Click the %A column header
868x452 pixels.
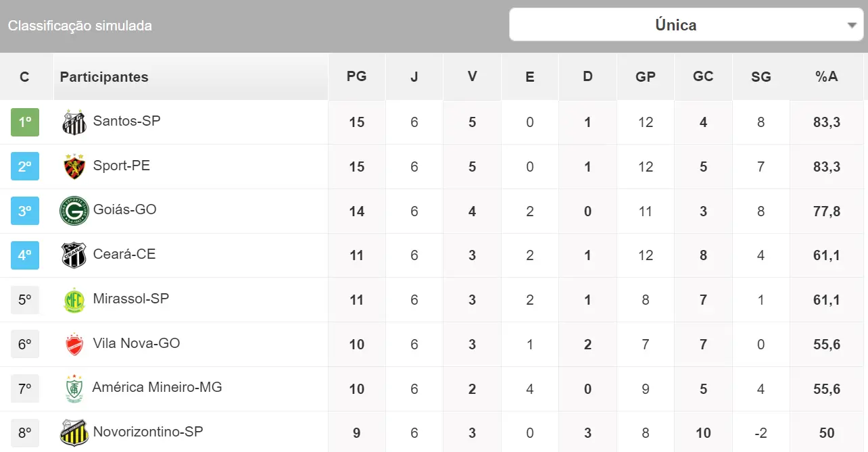point(826,76)
